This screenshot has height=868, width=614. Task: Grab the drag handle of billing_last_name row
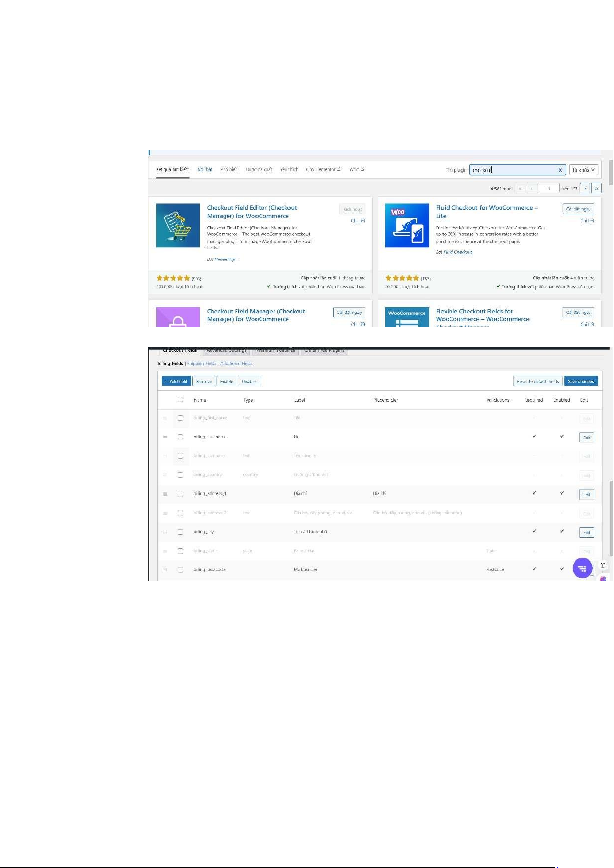pyautogui.click(x=165, y=437)
